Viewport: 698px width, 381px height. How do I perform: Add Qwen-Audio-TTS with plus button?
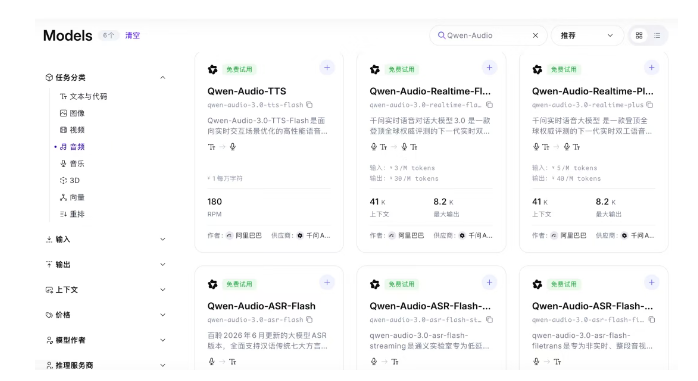[x=327, y=68]
